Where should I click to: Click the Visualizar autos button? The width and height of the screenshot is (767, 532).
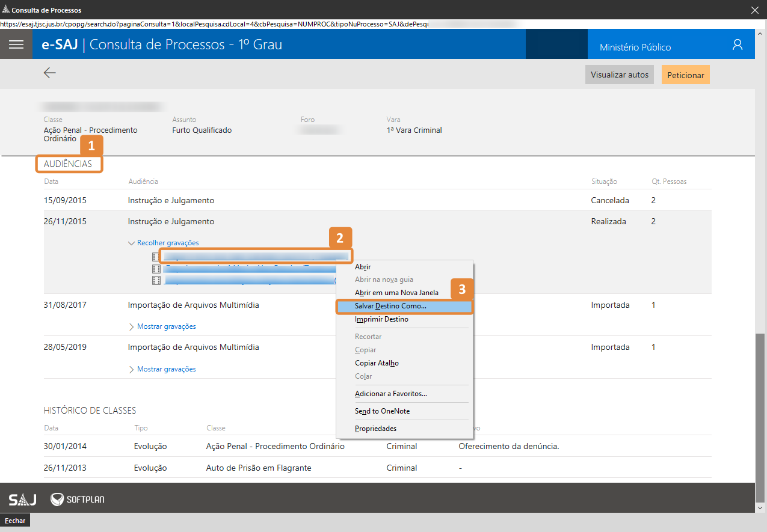619,75
